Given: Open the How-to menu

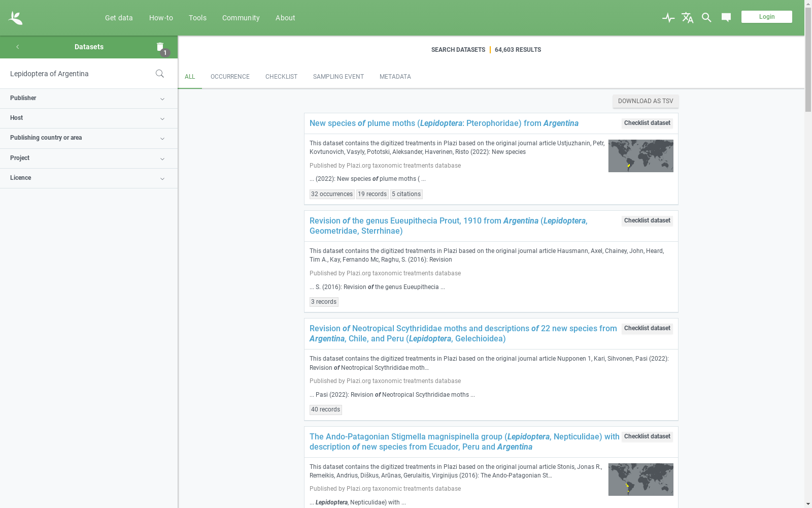Looking at the screenshot, I should click(161, 18).
